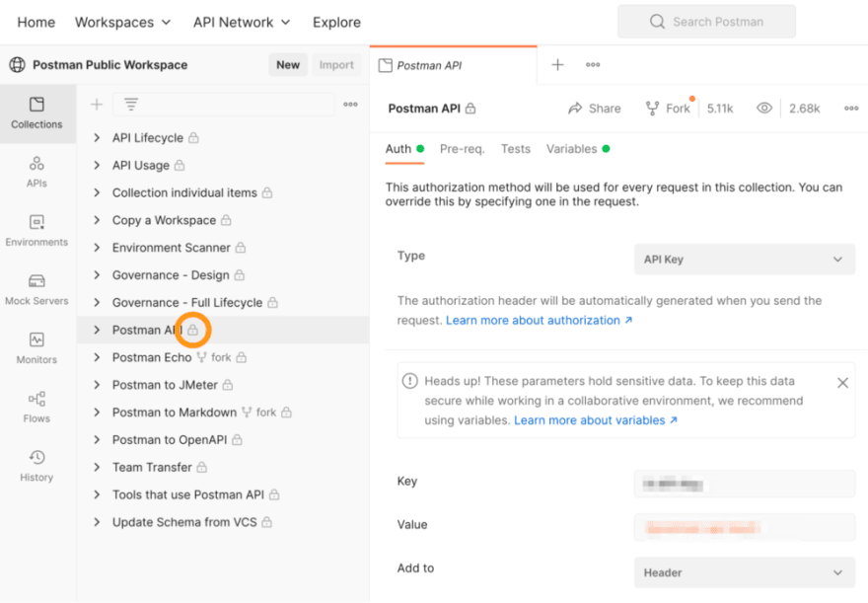Open the Add to Header dropdown
868x603 pixels.
(744, 572)
